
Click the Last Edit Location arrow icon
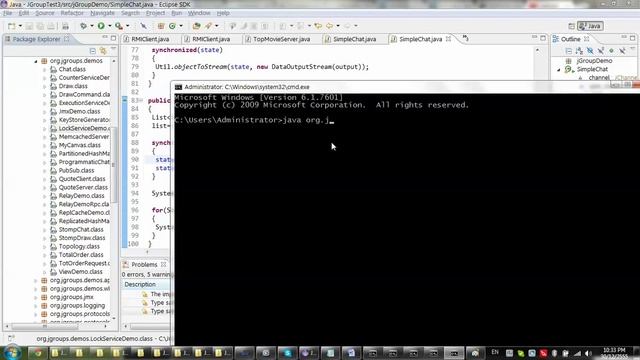(318, 26)
